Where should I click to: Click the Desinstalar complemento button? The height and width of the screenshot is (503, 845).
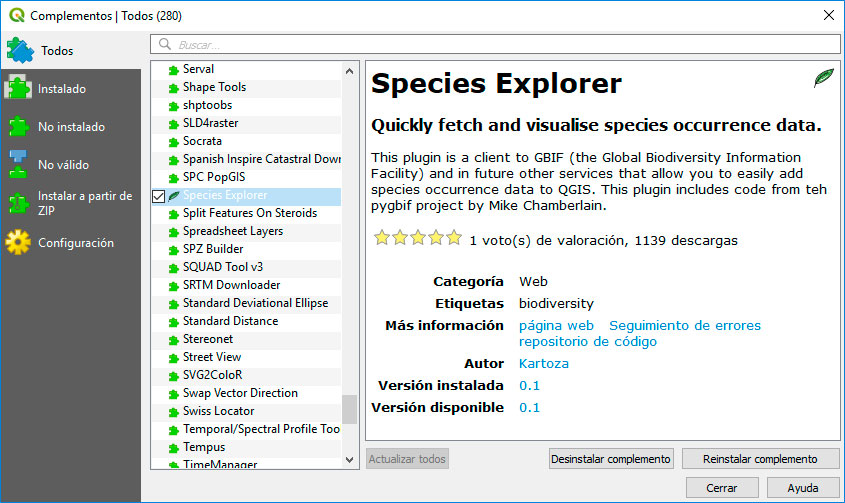pos(611,459)
